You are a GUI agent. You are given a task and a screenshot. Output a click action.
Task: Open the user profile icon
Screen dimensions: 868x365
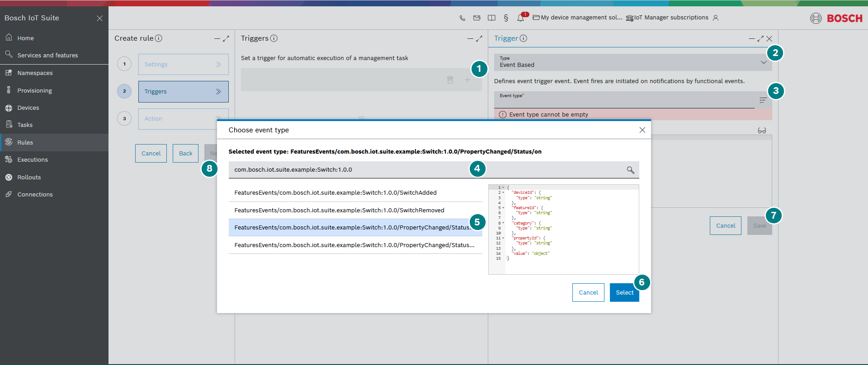tap(716, 18)
